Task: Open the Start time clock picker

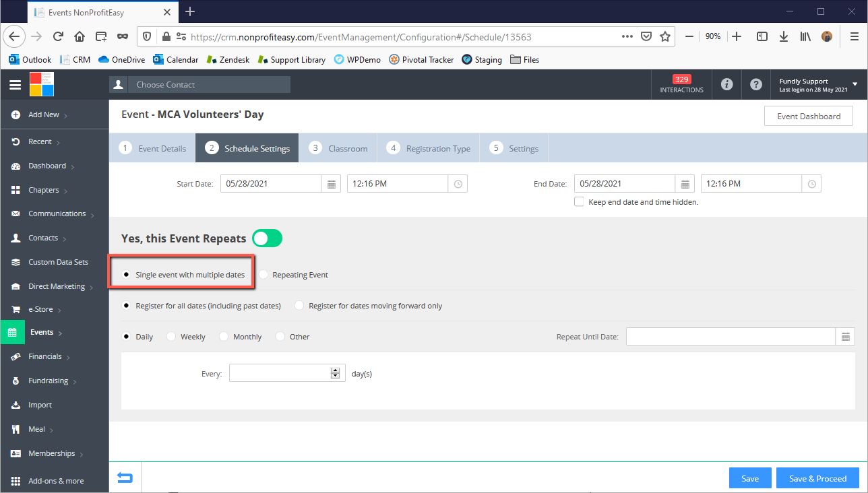Action: [458, 184]
